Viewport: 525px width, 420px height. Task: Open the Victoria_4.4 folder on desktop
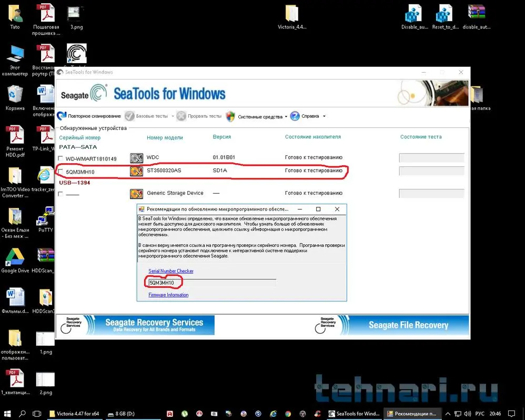click(292, 17)
